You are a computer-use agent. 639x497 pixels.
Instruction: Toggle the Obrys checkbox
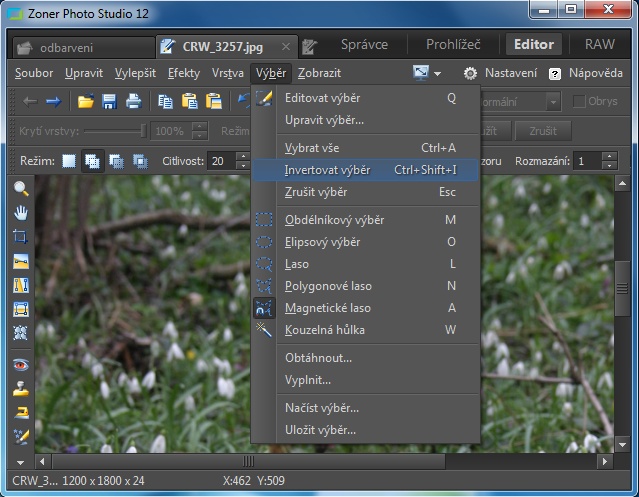point(579,101)
